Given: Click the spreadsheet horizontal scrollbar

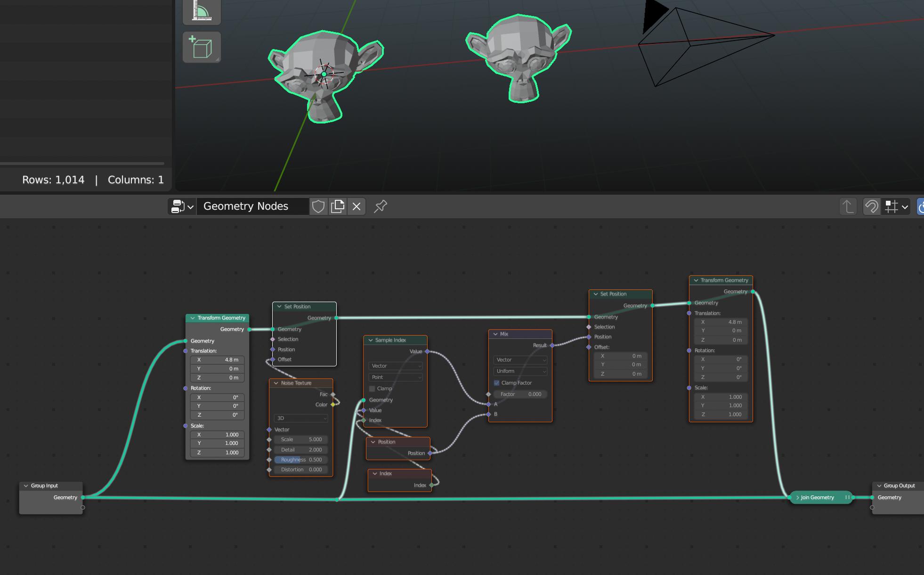Looking at the screenshot, I should click(82, 164).
